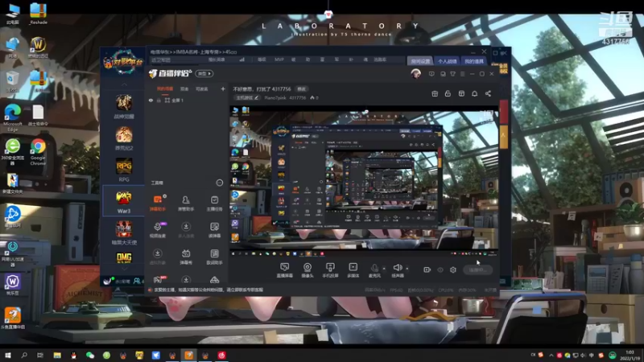Select 战神觉醒 game in platform sidebar
This screenshot has width=644, height=362.
point(124,107)
